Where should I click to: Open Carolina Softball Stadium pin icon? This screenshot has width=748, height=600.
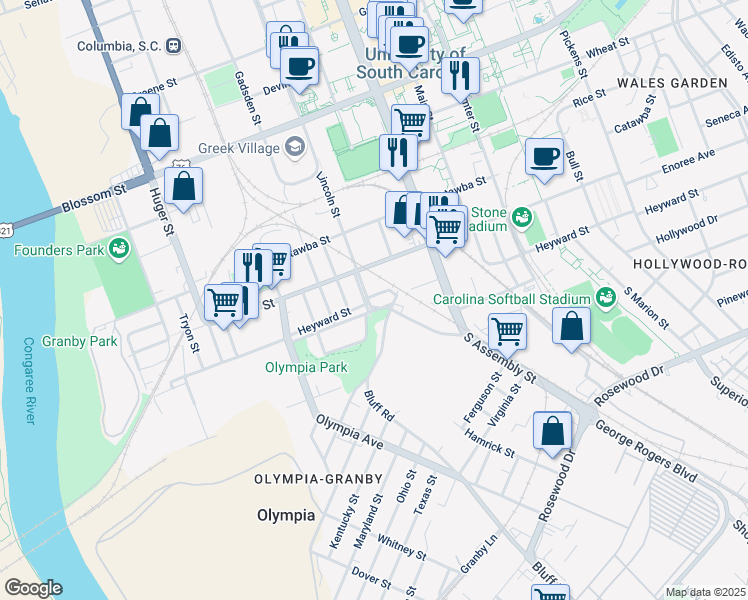click(606, 299)
